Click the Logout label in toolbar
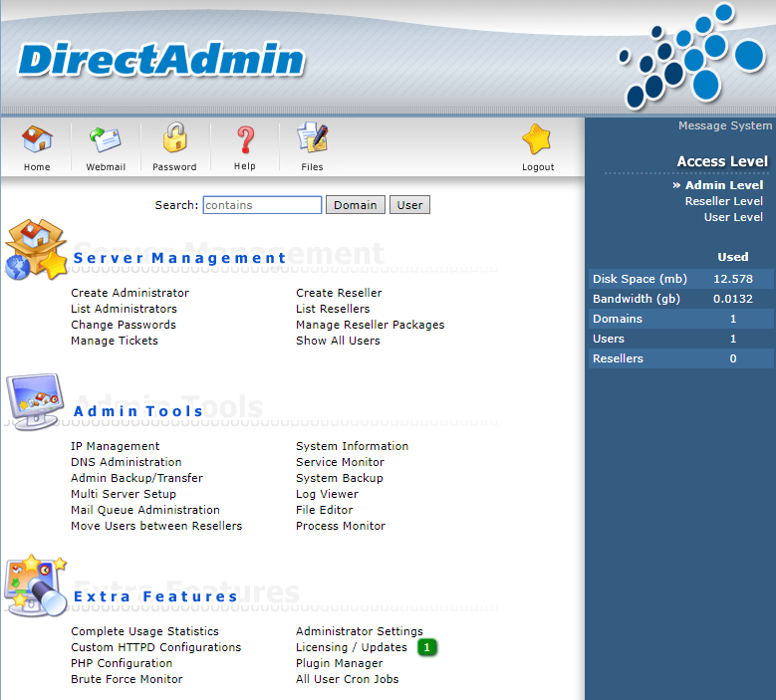This screenshot has height=700, width=776. [538, 166]
